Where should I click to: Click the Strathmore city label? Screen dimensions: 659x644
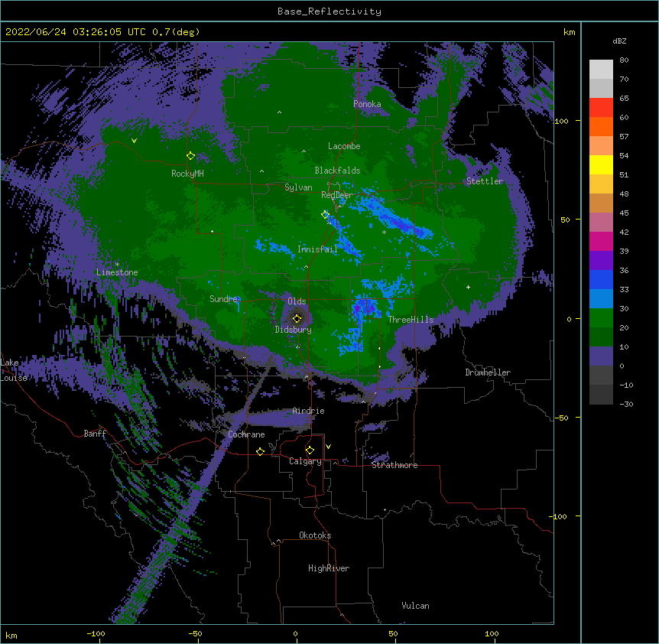click(x=394, y=465)
